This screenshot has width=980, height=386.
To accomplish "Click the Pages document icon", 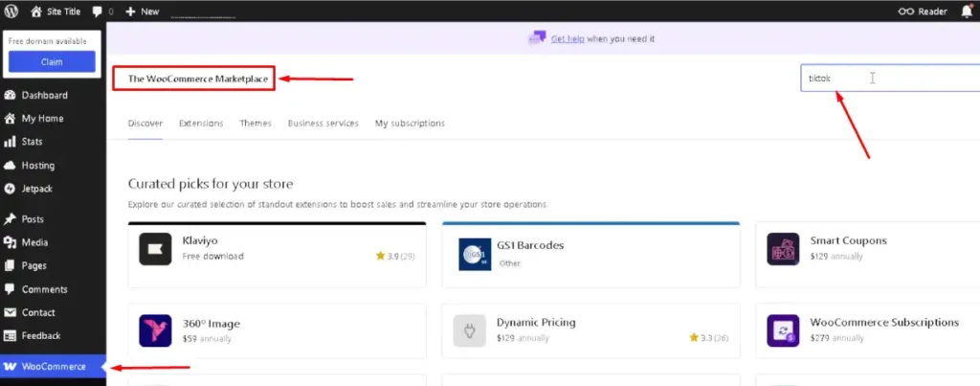I will tap(10, 265).
